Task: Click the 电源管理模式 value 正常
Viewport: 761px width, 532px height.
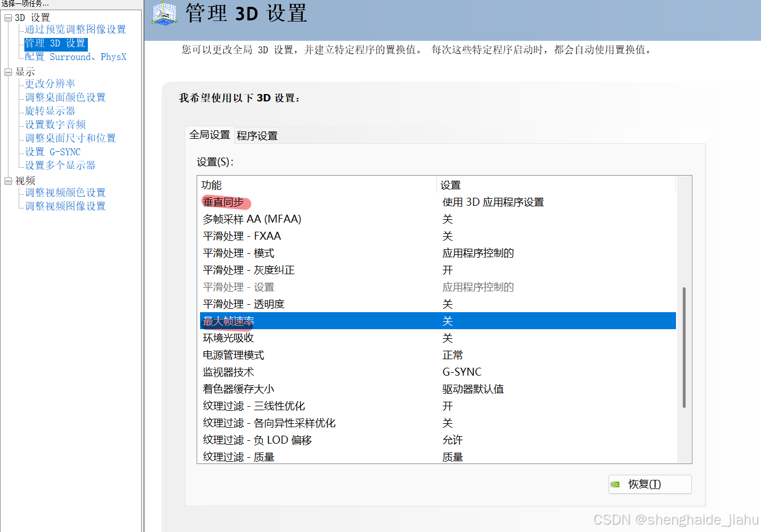Action: coord(453,355)
